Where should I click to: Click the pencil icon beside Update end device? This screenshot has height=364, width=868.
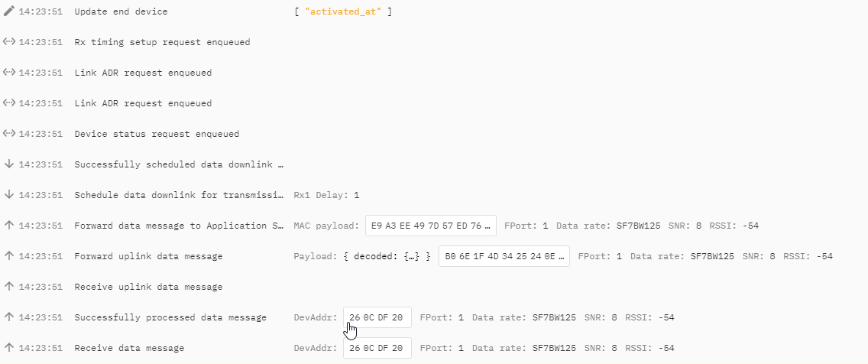[x=9, y=11]
